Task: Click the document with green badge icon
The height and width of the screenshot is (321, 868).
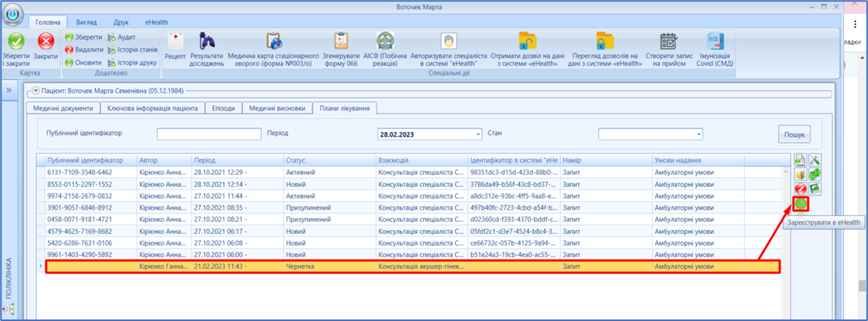Action: pyautogui.click(x=800, y=160)
